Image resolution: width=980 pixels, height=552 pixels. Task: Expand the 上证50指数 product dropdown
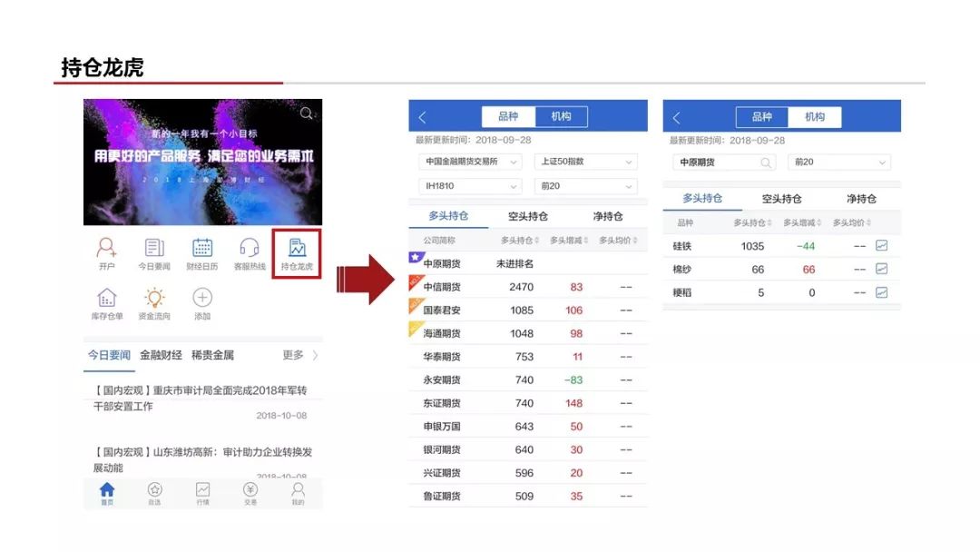tap(585, 162)
